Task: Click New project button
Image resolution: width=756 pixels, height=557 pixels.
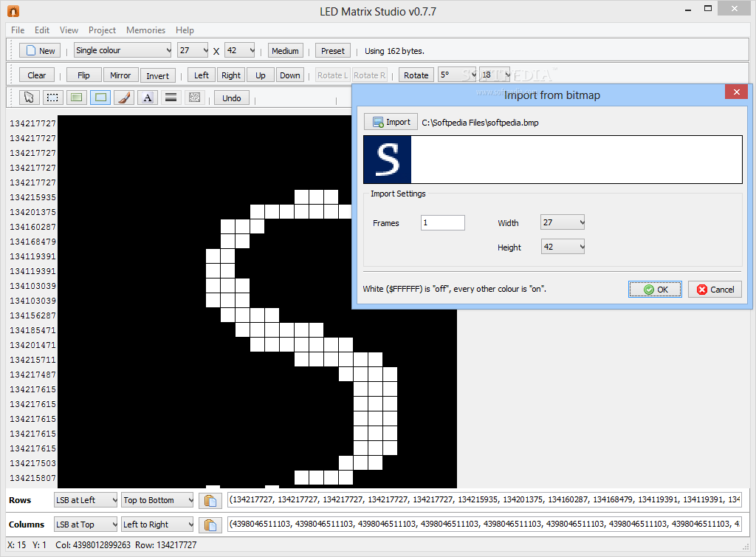Action: coord(40,51)
